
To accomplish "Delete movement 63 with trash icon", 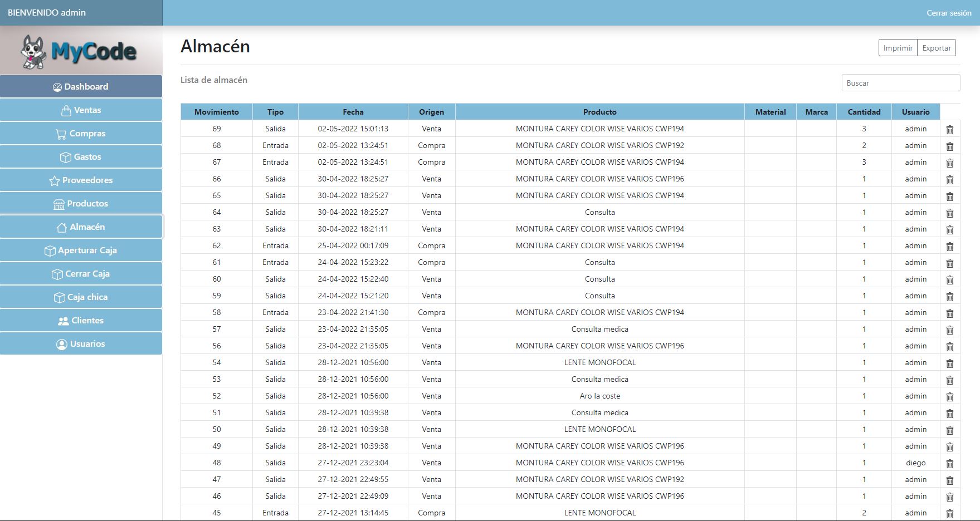I will coord(950,229).
